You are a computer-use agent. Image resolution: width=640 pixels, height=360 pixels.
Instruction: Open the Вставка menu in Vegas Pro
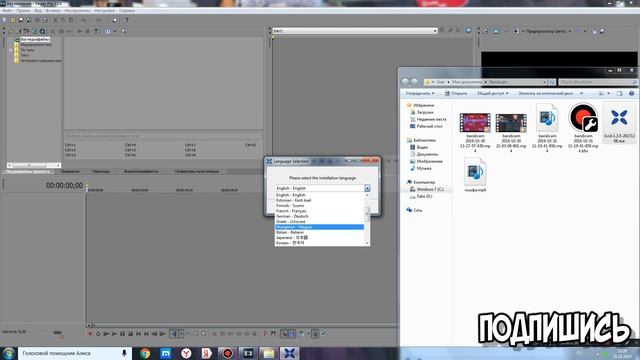coord(53,11)
